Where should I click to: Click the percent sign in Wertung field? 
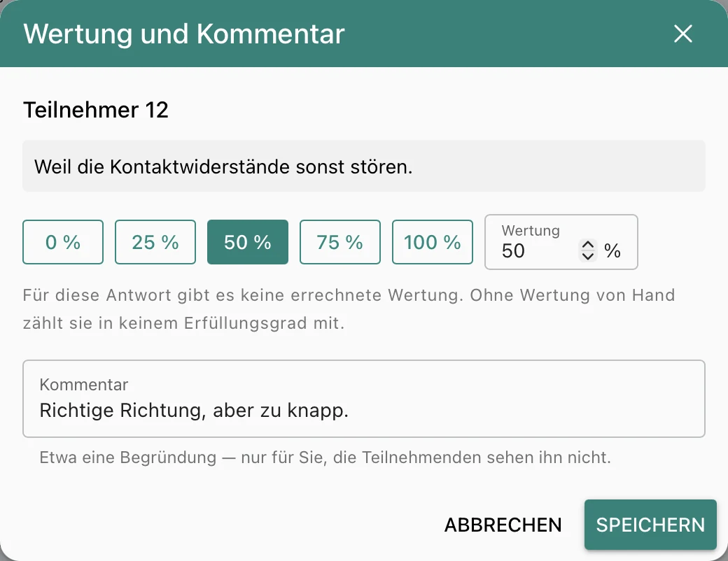pos(612,251)
